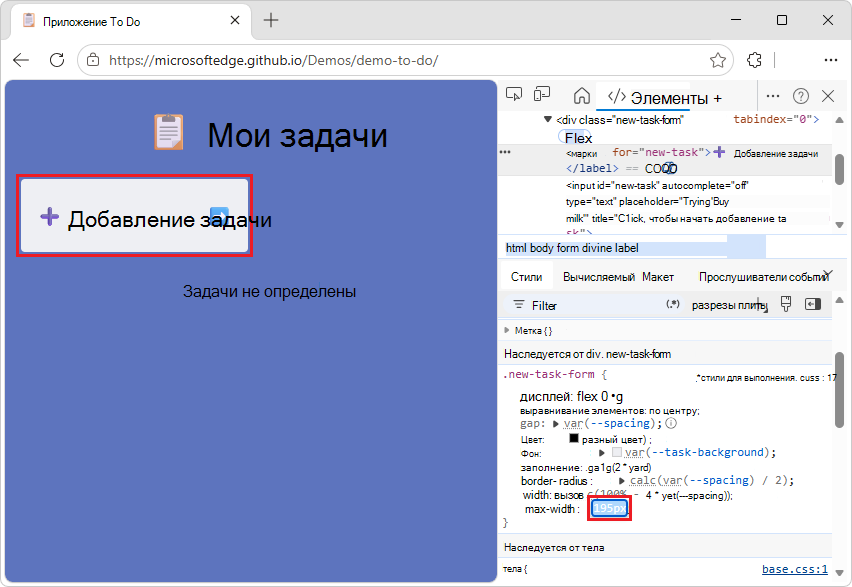Open the base.css:1 source link
The image size is (852, 587).
(795, 569)
